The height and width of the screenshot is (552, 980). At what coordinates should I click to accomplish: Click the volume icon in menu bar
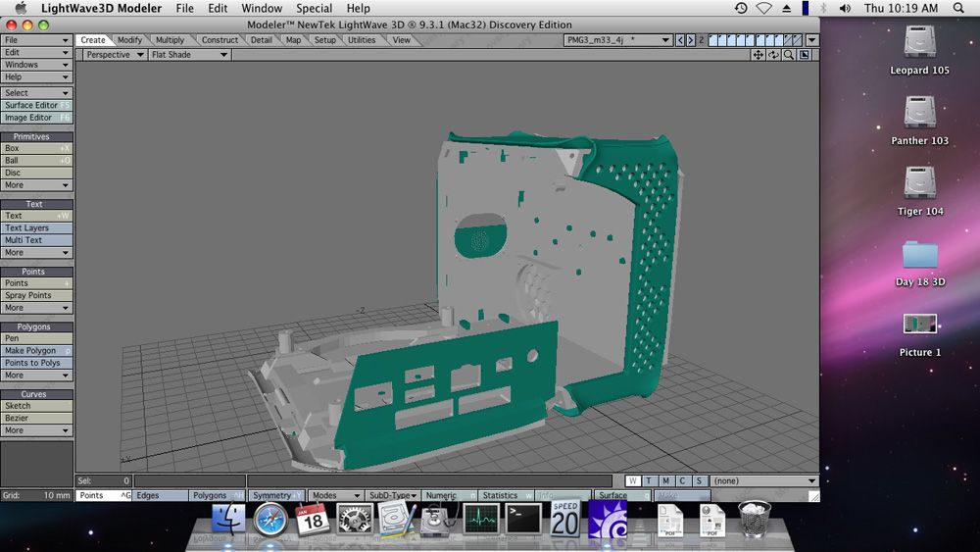[845, 8]
